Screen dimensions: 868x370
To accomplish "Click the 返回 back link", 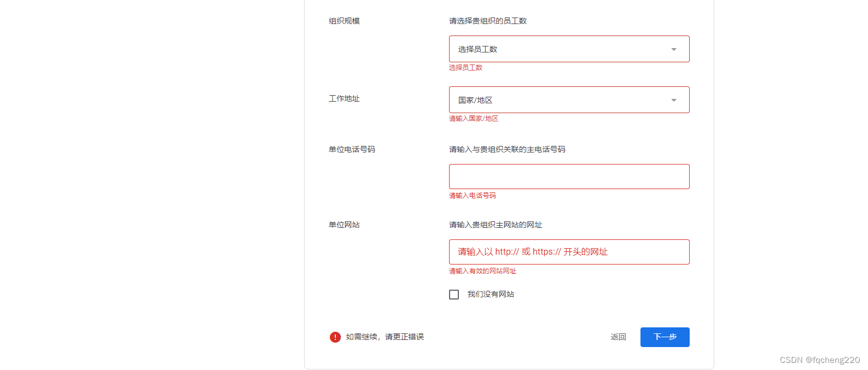I will [x=618, y=337].
